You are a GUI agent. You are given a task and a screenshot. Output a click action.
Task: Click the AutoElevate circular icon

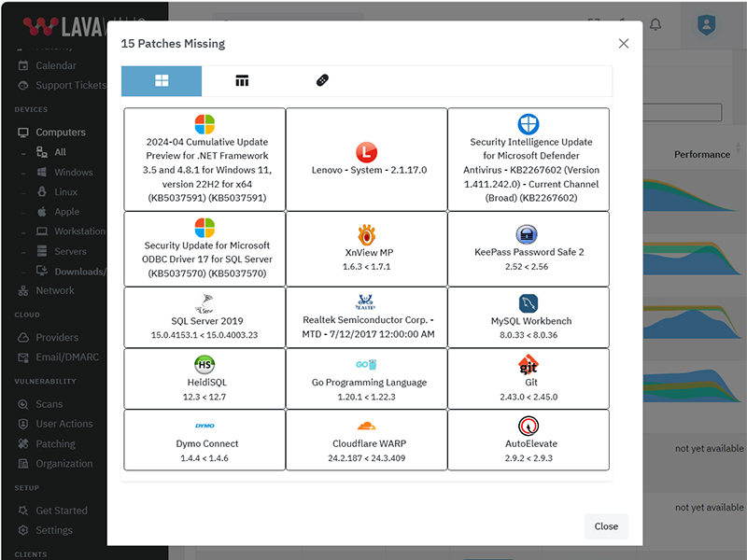(529, 426)
